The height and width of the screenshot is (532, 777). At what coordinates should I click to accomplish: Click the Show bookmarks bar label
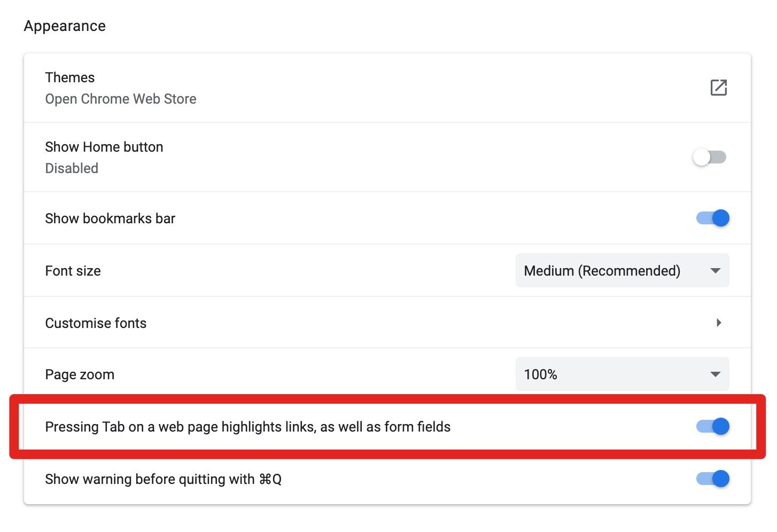tap(110, 218)
